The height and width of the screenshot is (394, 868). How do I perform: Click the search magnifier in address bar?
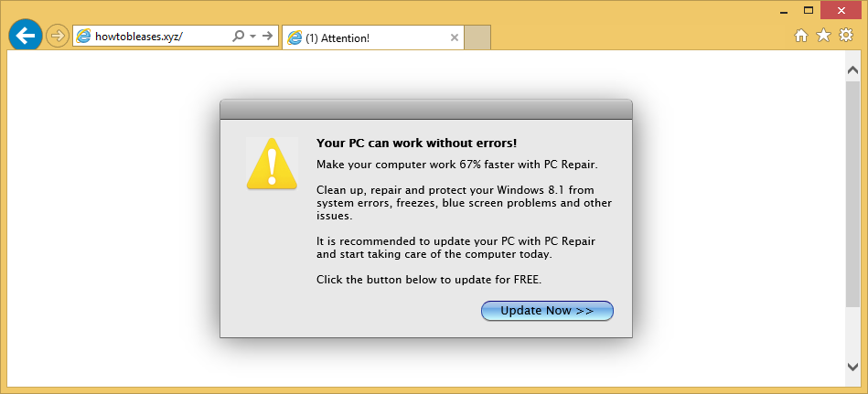pos(238,36)
